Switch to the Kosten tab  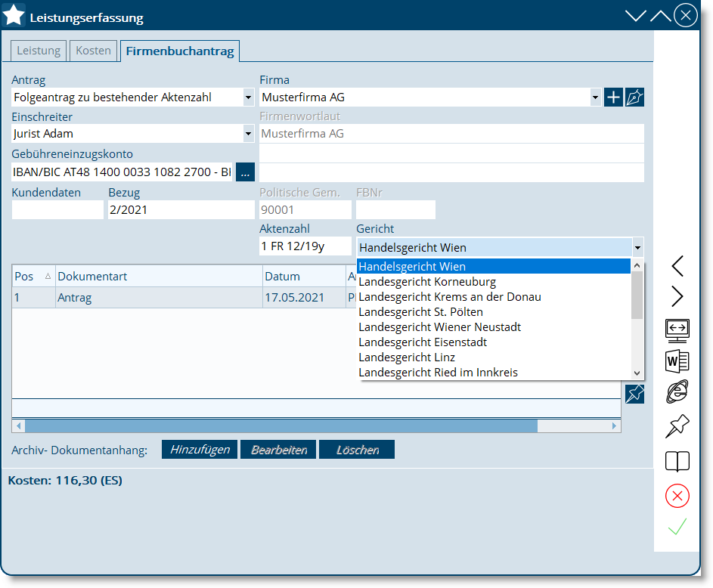[x=93, y=51]
